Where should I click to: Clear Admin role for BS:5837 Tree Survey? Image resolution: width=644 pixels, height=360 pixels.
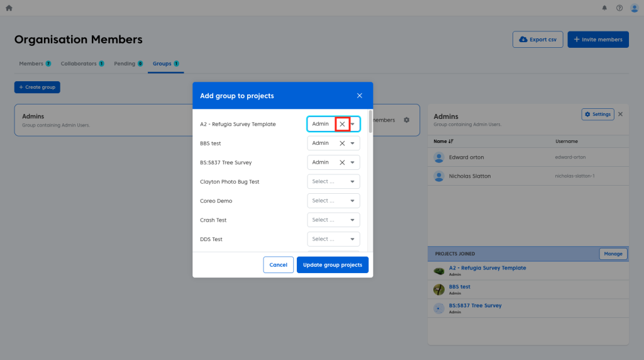[x=342, y=162]
